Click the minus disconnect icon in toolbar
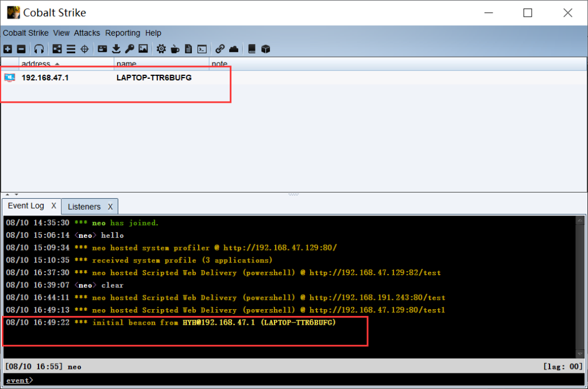The height and width of the screenshot is (389, 588). 21,49
